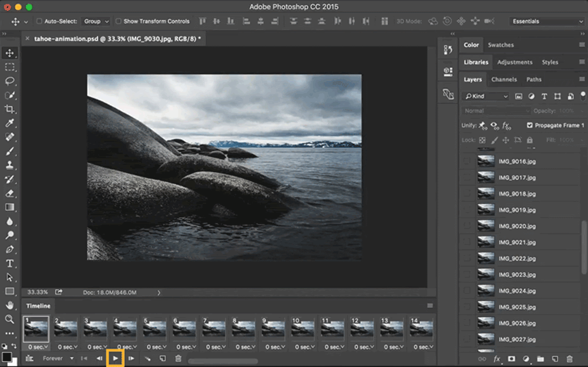Image resolution: width=588 pixels, height=367 pixels.
Task: Duplicate the selected frame in Timeline
Action: pos(162,358)
